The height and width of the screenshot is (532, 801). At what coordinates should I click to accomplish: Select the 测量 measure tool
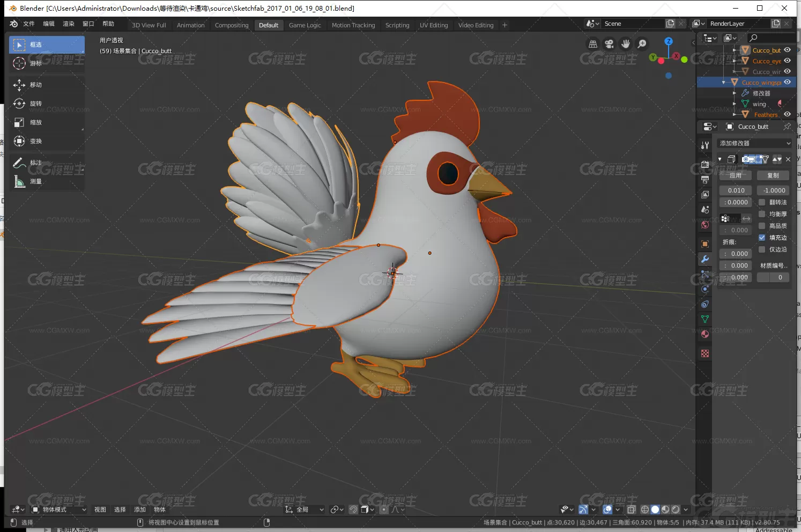pyautogui.click(x=47, y=181)
